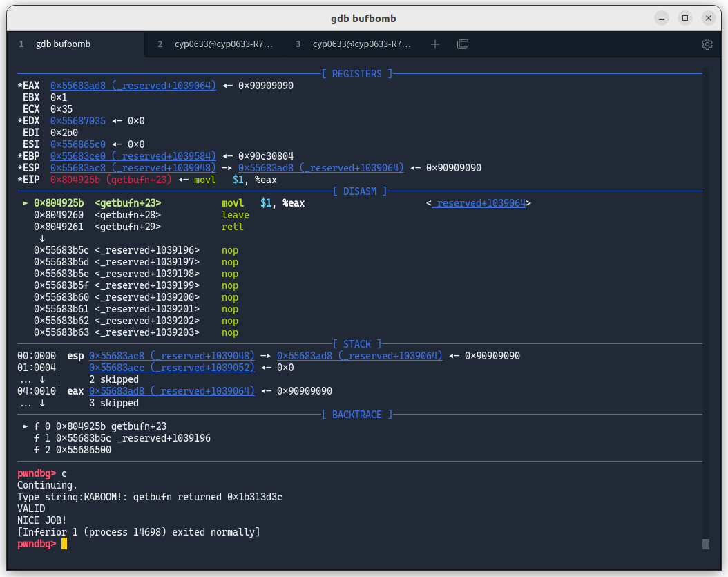
Task: Click the EAX register address link
Action: tap(133, 86)
